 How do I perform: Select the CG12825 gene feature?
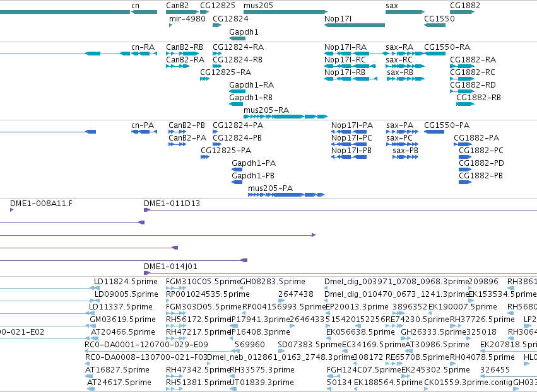click(204, 12)
